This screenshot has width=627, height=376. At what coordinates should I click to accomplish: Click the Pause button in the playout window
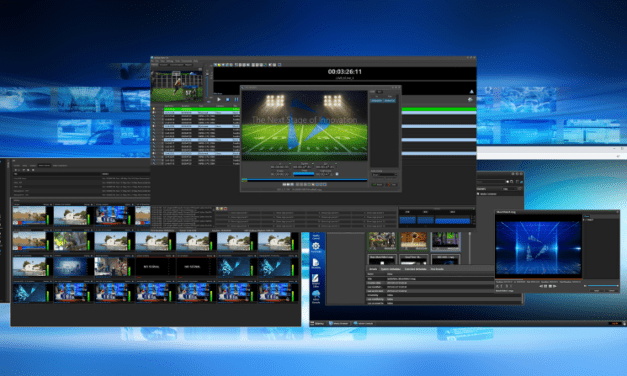click(236, 99)
